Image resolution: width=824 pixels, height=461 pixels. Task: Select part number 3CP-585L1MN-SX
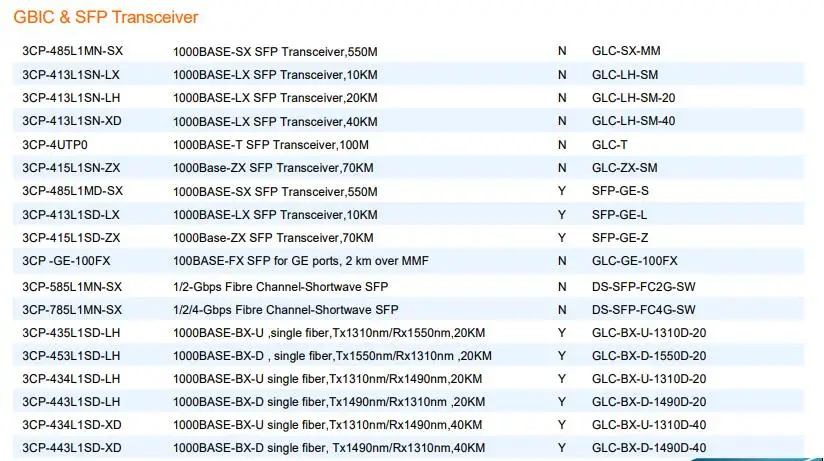pos(72,286)
